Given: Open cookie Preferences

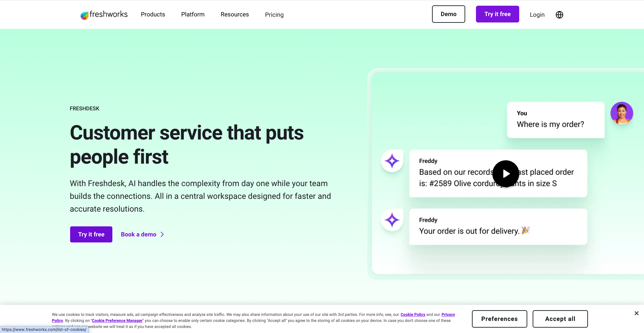Looking at the screenshot, I should pyautogui.click(x=499, y=319).
